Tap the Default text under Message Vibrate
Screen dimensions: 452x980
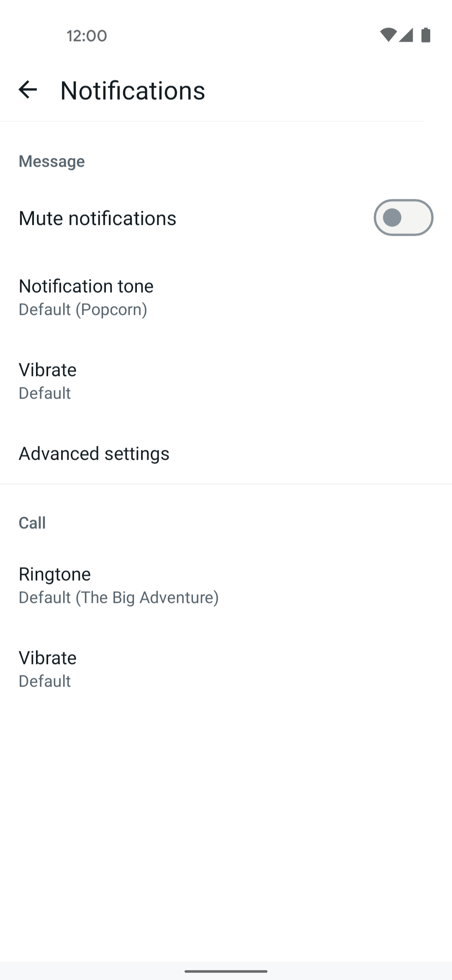45,394
